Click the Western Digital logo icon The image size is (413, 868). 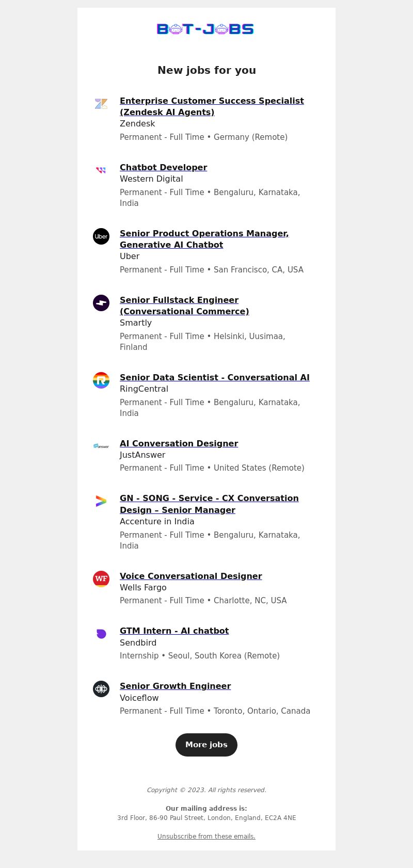(x=101, y=170)
